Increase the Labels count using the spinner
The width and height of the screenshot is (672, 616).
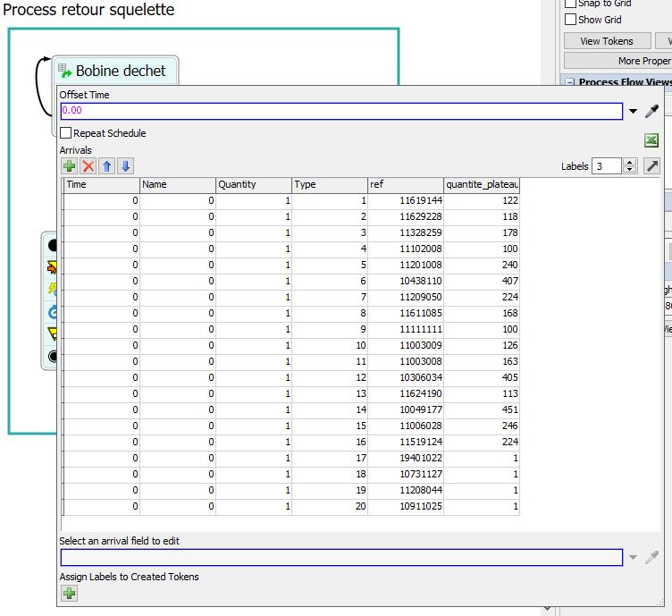(629, 163)
